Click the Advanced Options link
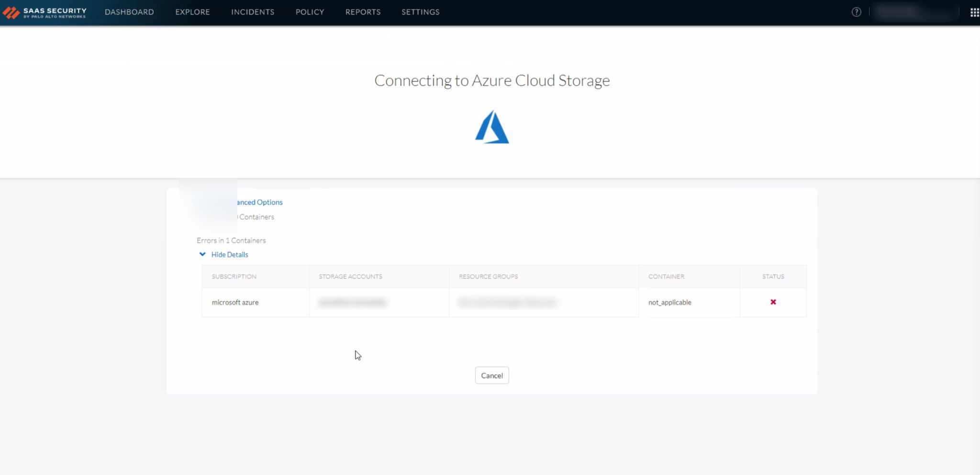980x475 pixels. click(x=259, y=202)
